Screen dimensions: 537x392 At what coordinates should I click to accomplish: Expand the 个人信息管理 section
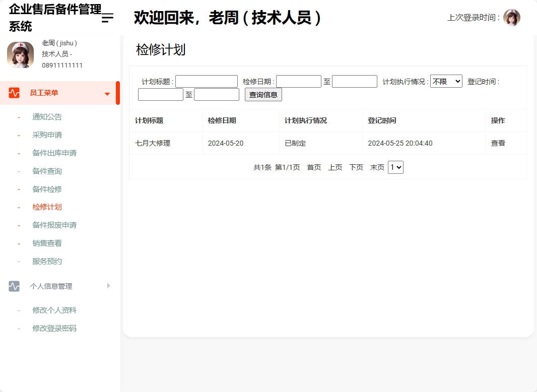108,286
